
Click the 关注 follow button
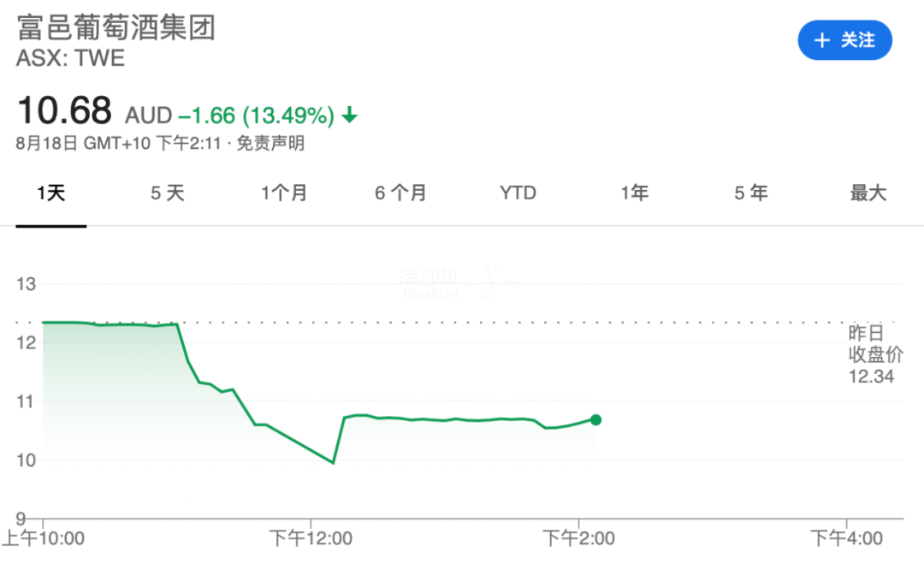[x=844, y=40]
